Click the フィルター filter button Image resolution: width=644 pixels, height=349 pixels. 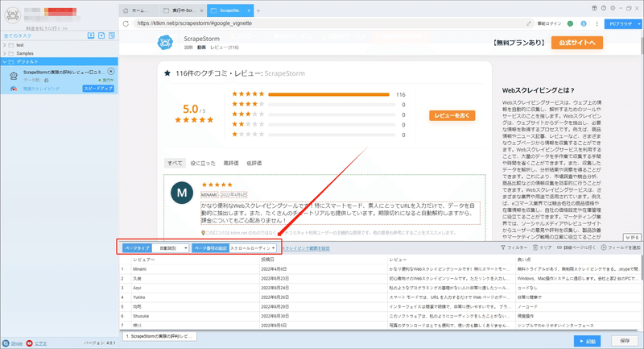(x=514, y=247)
